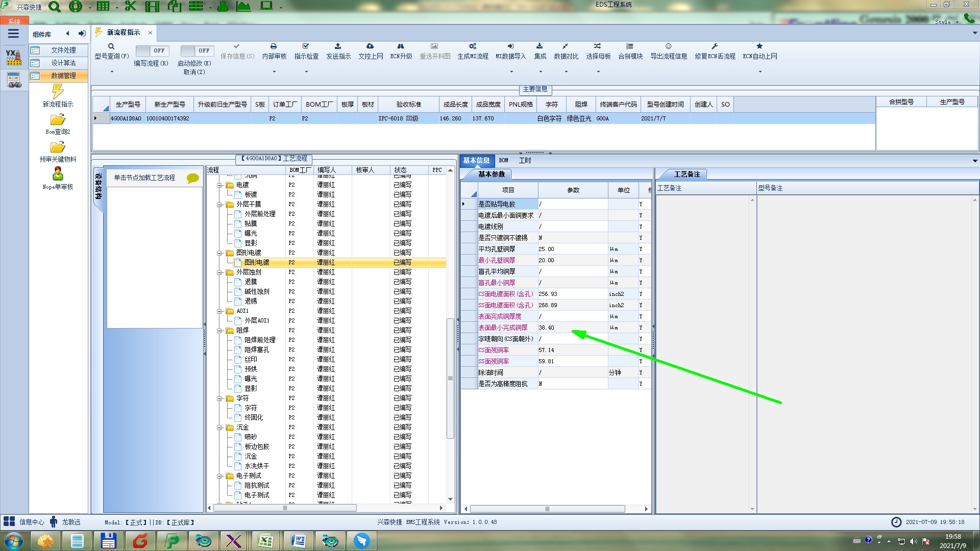
Task: Click the 型号查询 search icon
Action: point(111,46)
